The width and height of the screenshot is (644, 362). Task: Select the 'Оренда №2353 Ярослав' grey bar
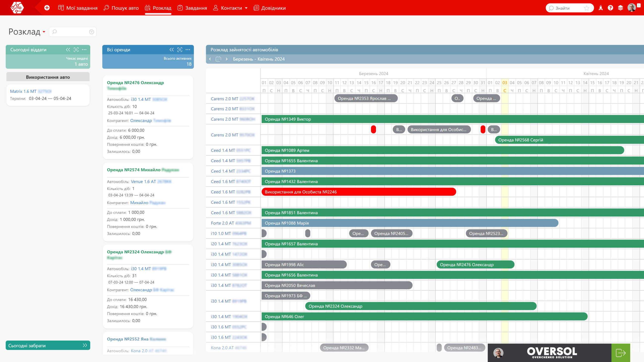(x=366, y=98)
